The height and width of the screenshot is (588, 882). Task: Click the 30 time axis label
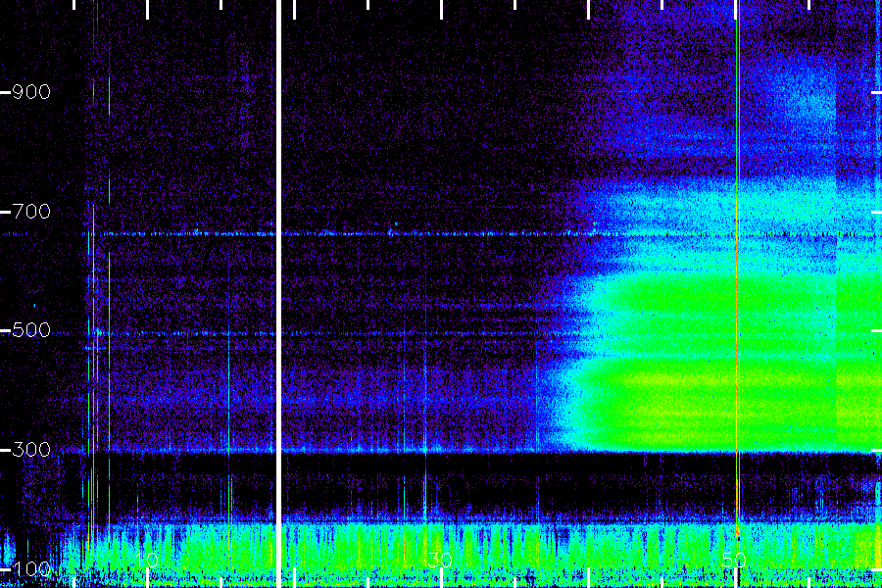(x=440, y=560)
